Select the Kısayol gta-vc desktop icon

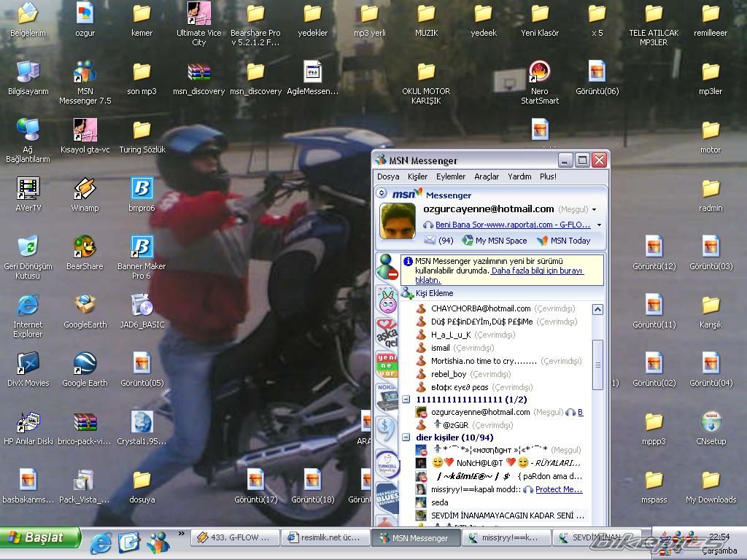[x=85, y=136]
